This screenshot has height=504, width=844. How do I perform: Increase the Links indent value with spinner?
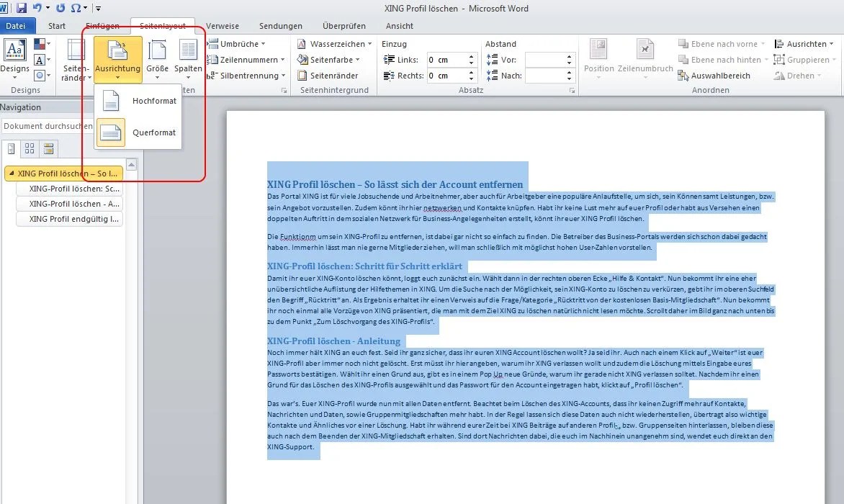pyautogui.click(x=472, y=56)
